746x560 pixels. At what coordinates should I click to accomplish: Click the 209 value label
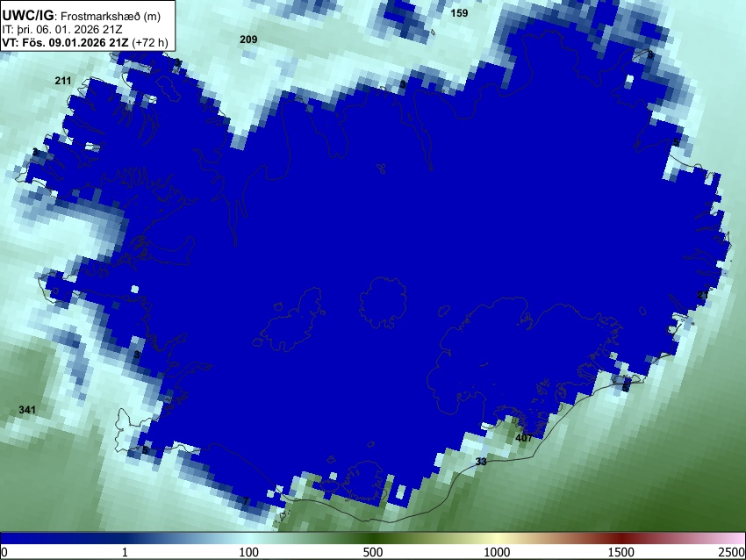tap(248, 39)
